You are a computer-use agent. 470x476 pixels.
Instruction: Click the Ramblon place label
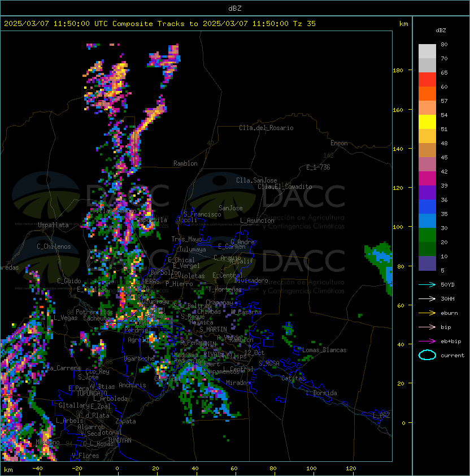click(x=185, y=163)
